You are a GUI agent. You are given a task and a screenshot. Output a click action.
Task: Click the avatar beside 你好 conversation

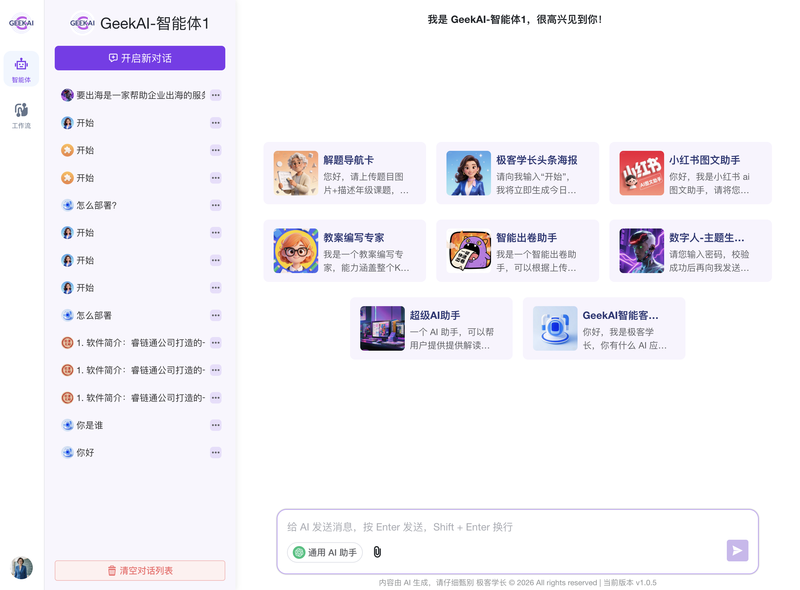coord(67,453)
